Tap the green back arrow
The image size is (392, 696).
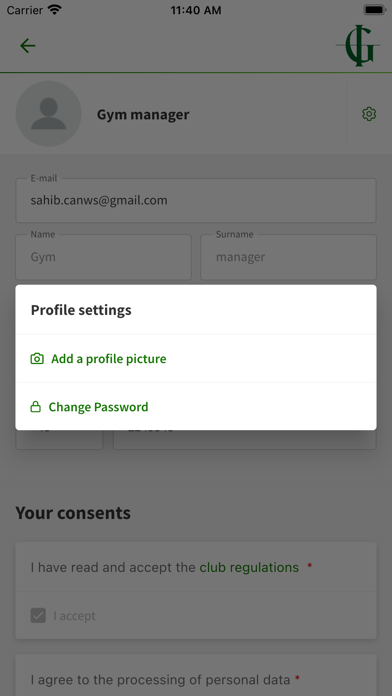point(28,46)
